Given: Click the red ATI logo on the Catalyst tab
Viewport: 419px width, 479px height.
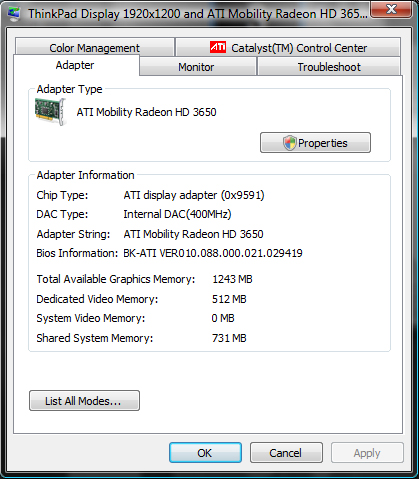Looking at the screenshot, I should (218, 47).
